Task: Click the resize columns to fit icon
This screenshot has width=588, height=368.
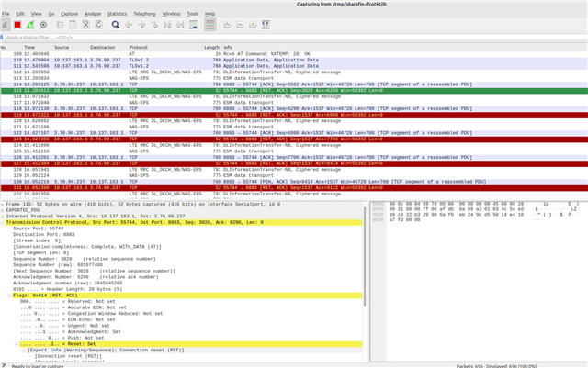Action: tap(266, 25)
